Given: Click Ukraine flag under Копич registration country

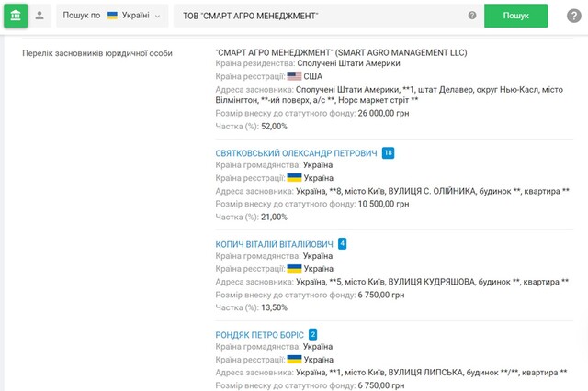Looking at the screenshot, I should click(x=294, y=269).
